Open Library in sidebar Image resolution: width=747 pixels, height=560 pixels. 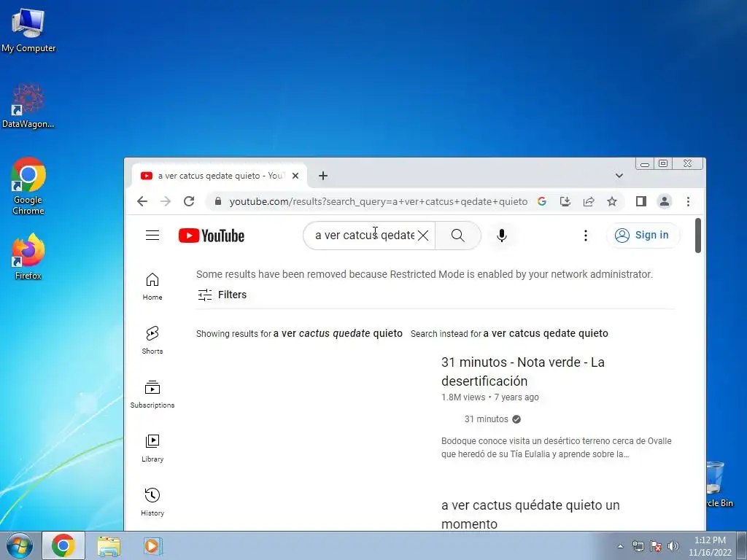pos(152,448)
